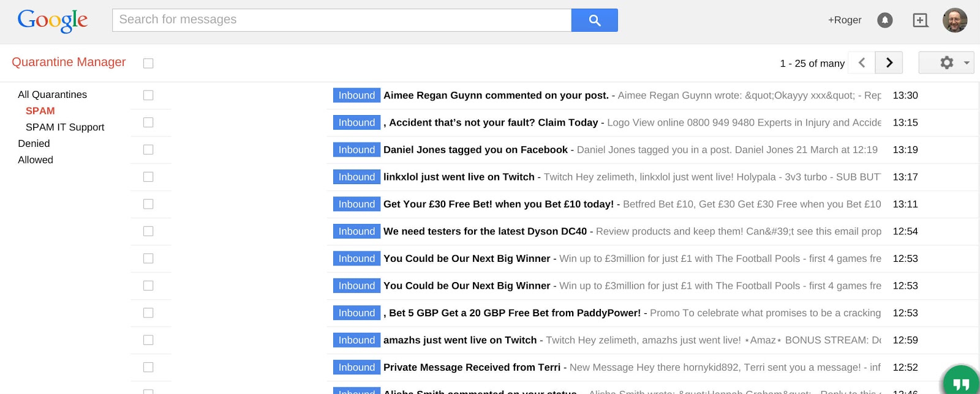The width and height of the screenshot is (980, 394).
Task: Open the +Roger link
Action: (845, 20)
